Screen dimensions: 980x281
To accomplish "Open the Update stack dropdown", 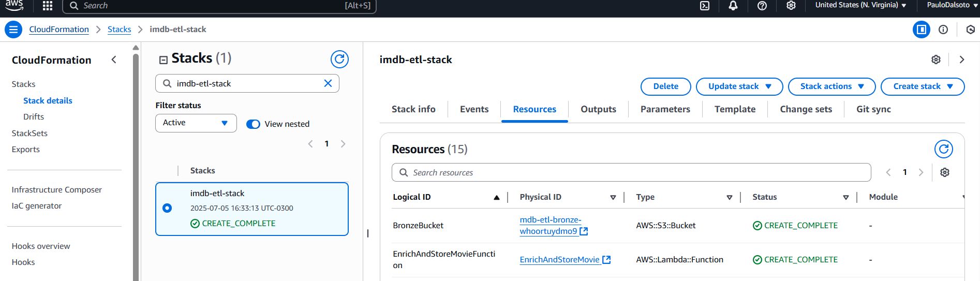I will (739, 86).
